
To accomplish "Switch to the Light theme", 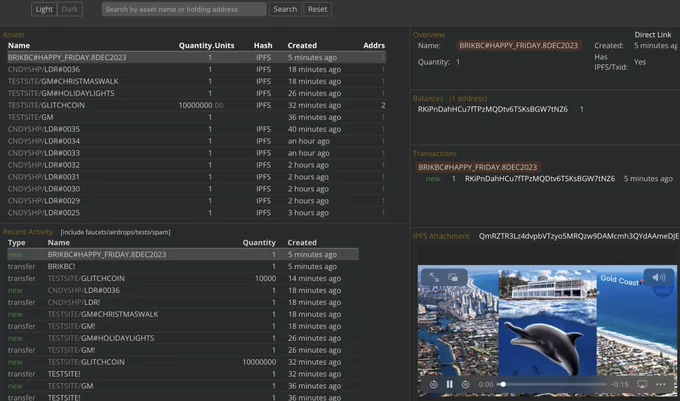I will click(44, 9).
